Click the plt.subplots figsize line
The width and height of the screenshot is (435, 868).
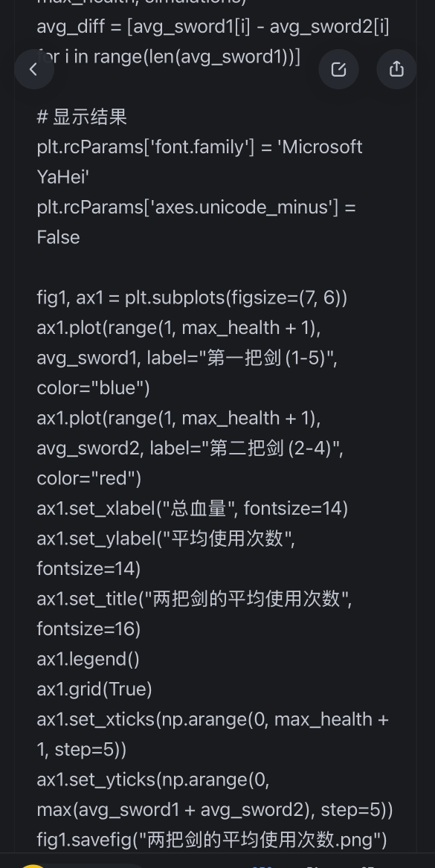[x=192, y=298]
